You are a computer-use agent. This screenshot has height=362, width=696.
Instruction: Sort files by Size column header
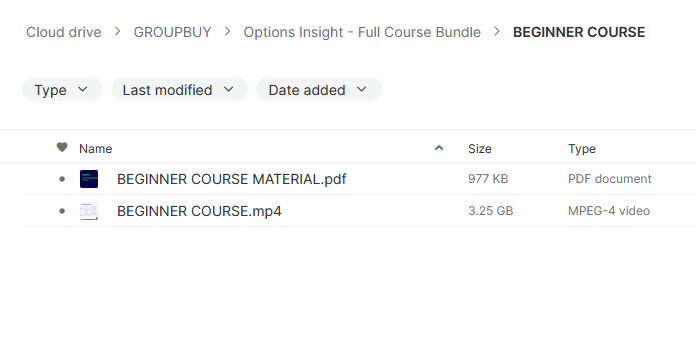point(480,149)
